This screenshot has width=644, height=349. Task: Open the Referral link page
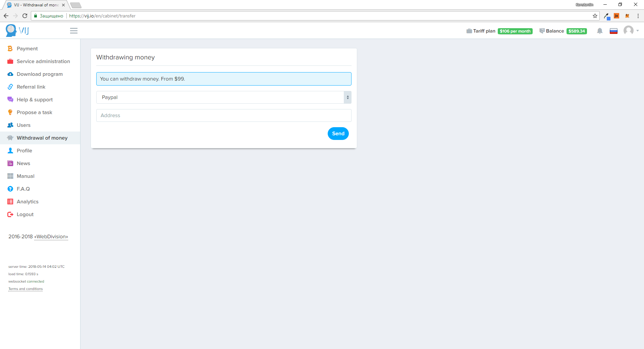31,87
